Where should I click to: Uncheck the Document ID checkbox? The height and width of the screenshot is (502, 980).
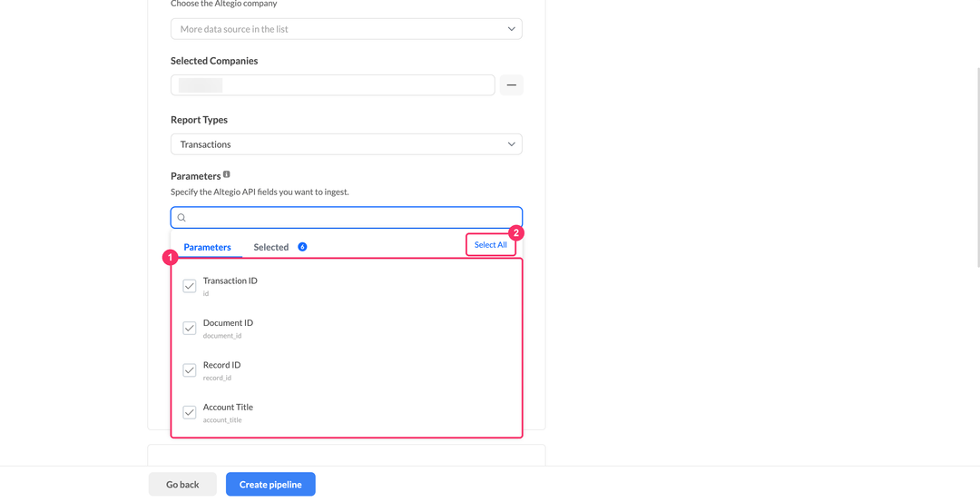(190, 329)
